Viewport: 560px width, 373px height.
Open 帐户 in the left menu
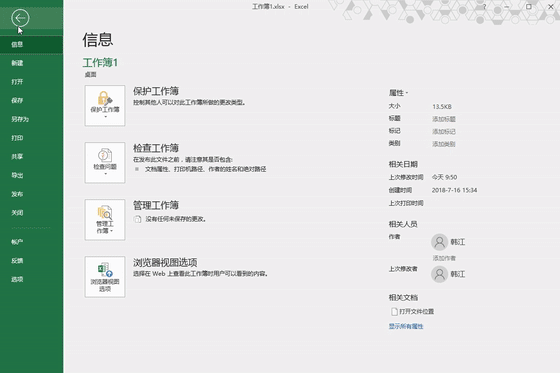coord(31,242)
